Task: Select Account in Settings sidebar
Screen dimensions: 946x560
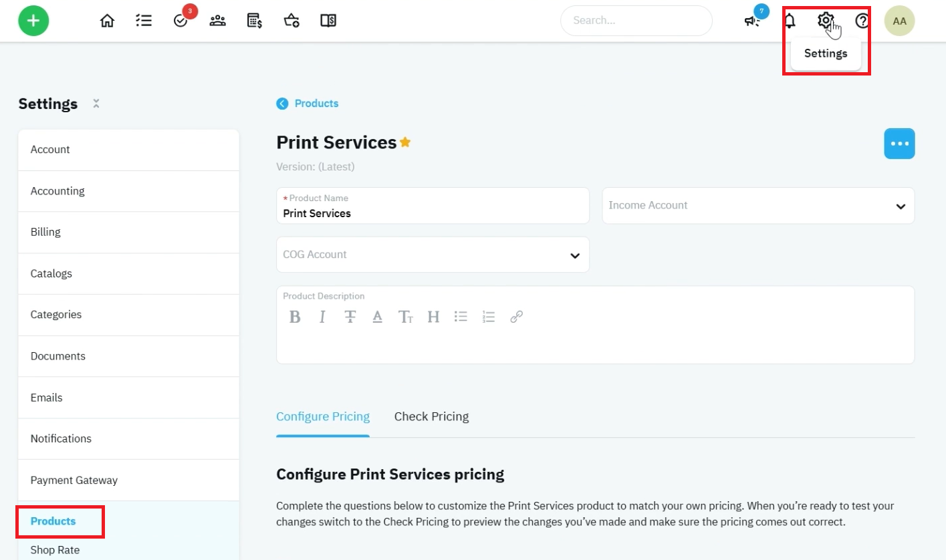Action: click(x=128, y=150)
